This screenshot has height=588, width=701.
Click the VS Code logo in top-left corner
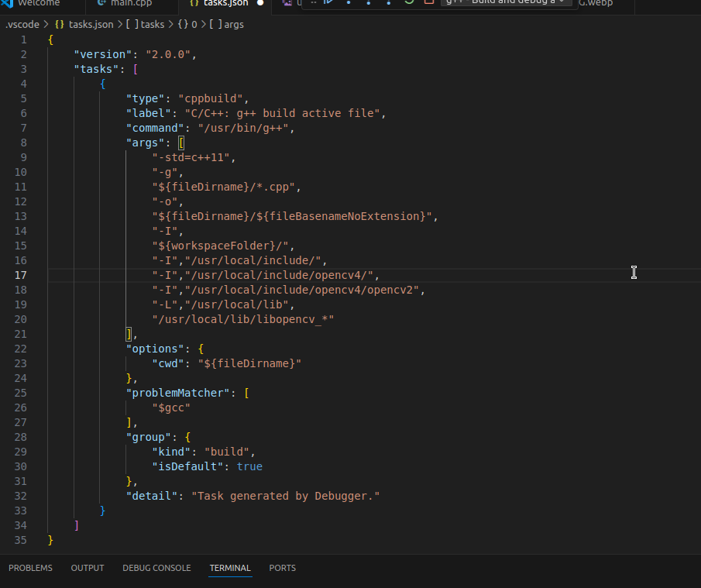click(9, 3)
